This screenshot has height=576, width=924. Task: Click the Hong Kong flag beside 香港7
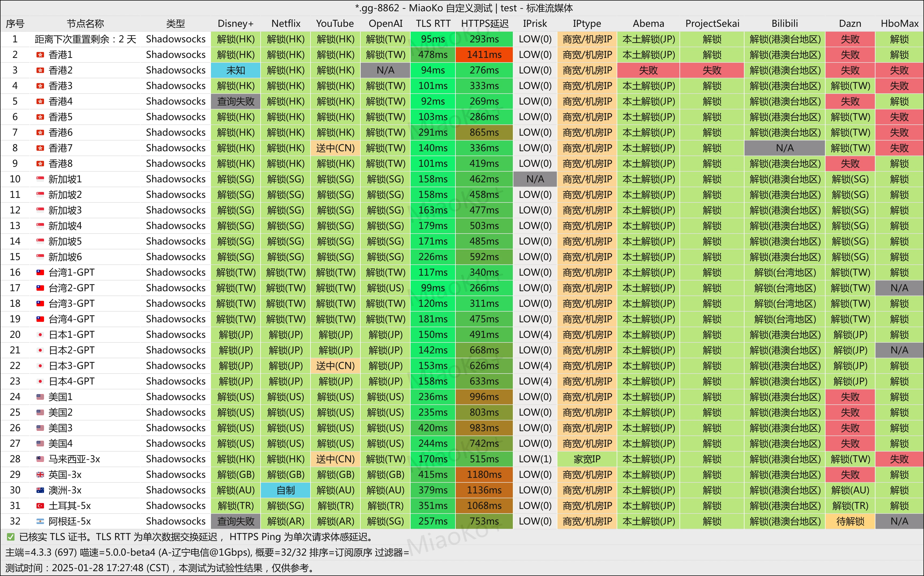pos(40,148)
